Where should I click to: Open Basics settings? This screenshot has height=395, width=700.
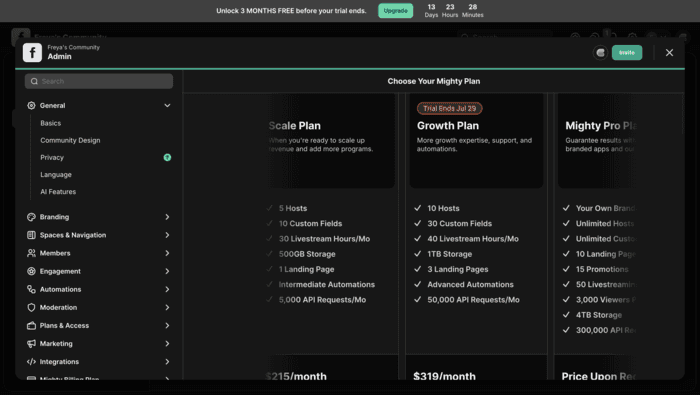[x=50, y=123]
